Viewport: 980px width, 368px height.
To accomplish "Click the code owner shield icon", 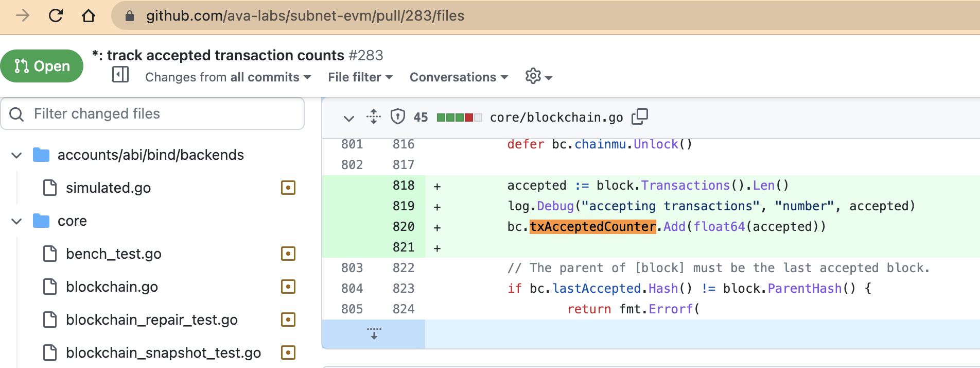I will pos(397,117).
